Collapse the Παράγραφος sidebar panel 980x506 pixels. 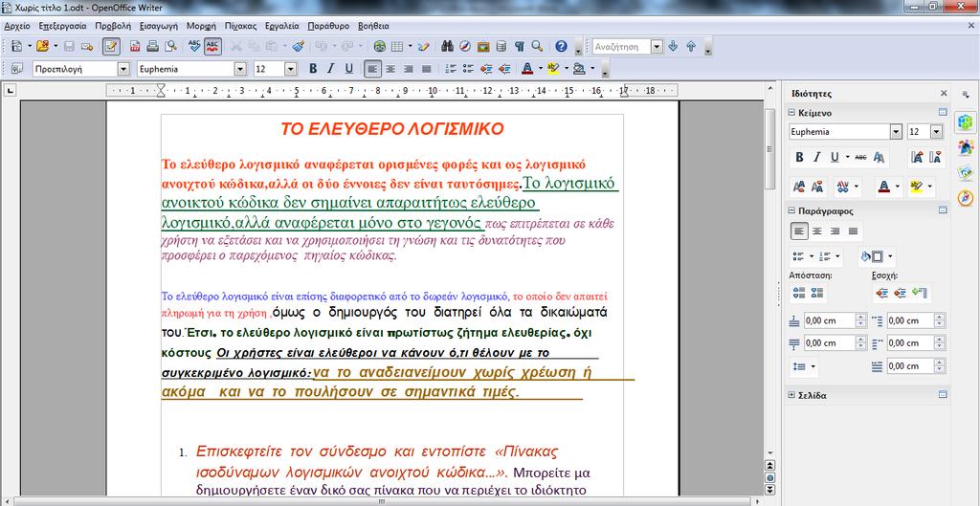click(791, 211)
